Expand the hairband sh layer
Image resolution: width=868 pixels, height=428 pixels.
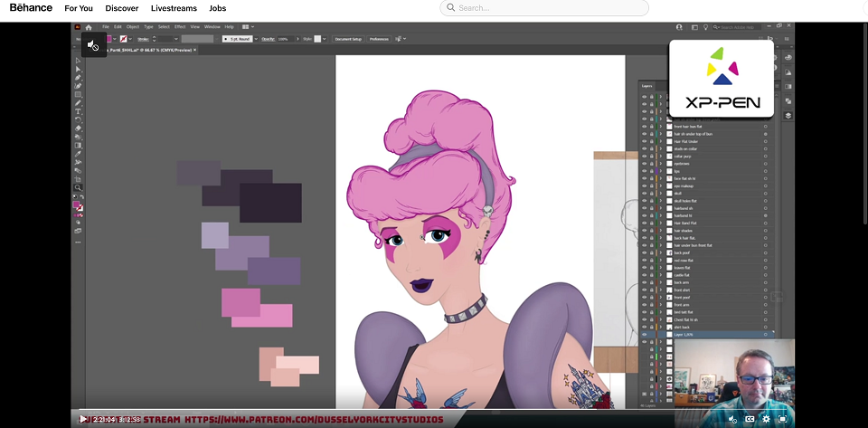(660, 208)
